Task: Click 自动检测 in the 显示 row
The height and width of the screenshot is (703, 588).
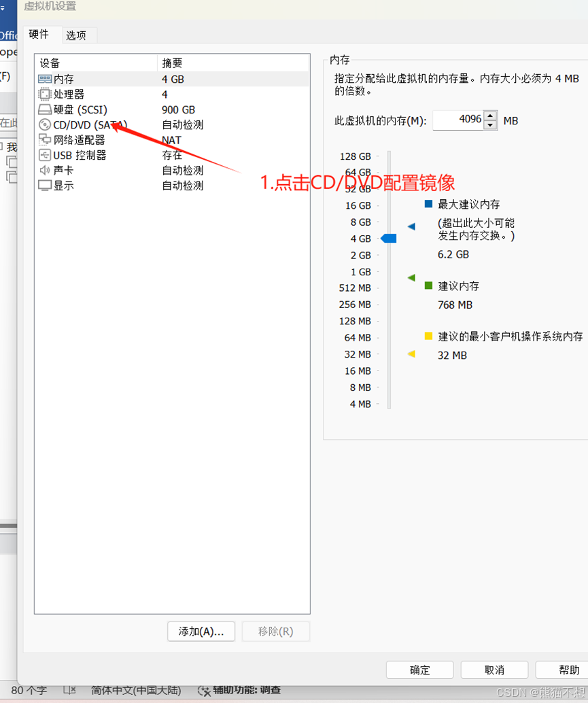Action: pyautogui.click(x=182, y=186)
